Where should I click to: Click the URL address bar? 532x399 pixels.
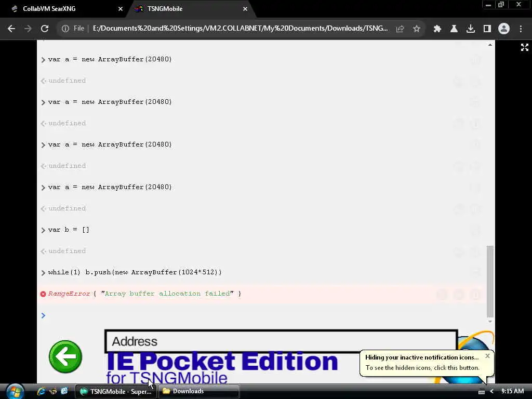click(x=240, y=29)
